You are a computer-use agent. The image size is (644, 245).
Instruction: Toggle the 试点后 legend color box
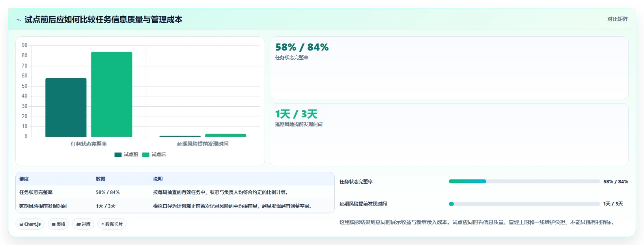click(146, 155)
